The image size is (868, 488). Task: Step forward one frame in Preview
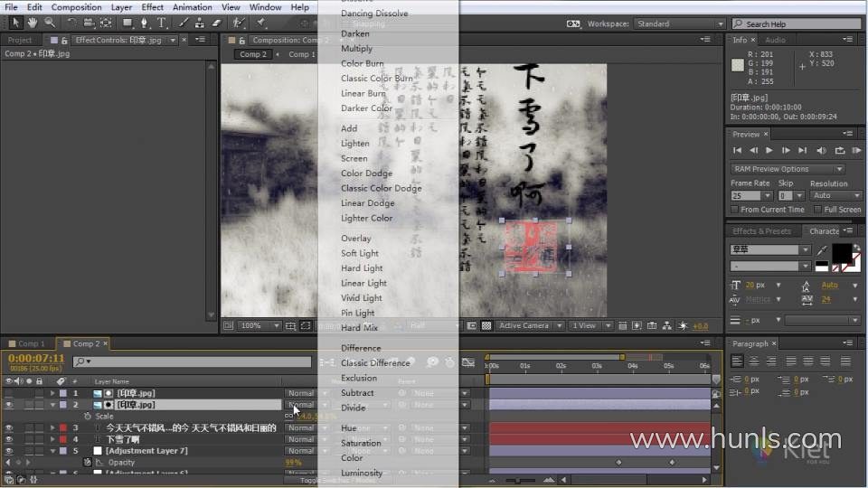786,151
